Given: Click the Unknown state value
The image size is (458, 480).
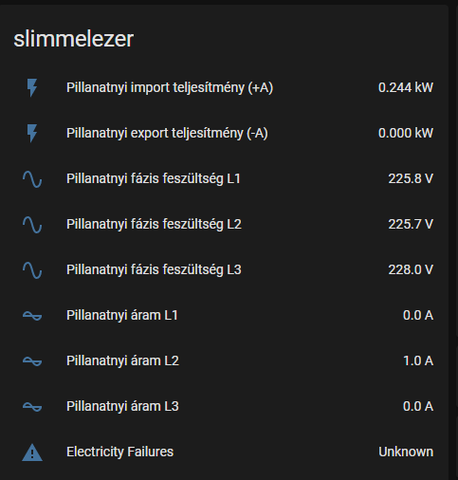Looking at the screenshot, I should click(x=406, y=452).
